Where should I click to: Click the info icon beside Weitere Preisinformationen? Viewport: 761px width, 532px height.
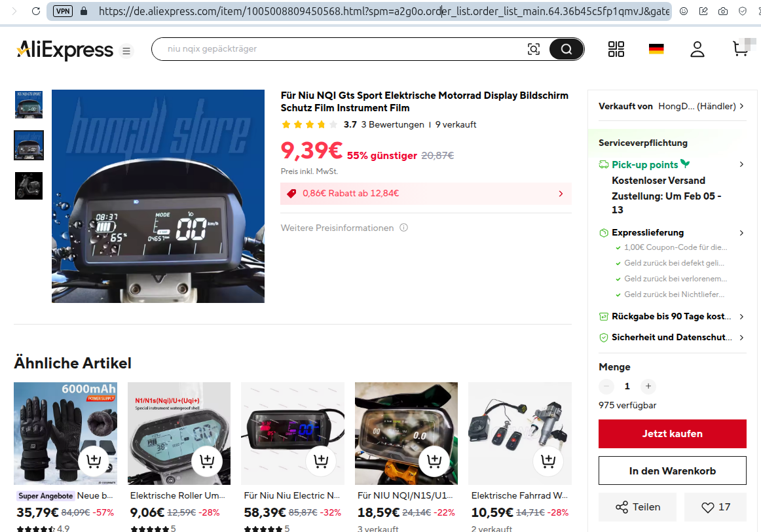(x=403, y=228)
